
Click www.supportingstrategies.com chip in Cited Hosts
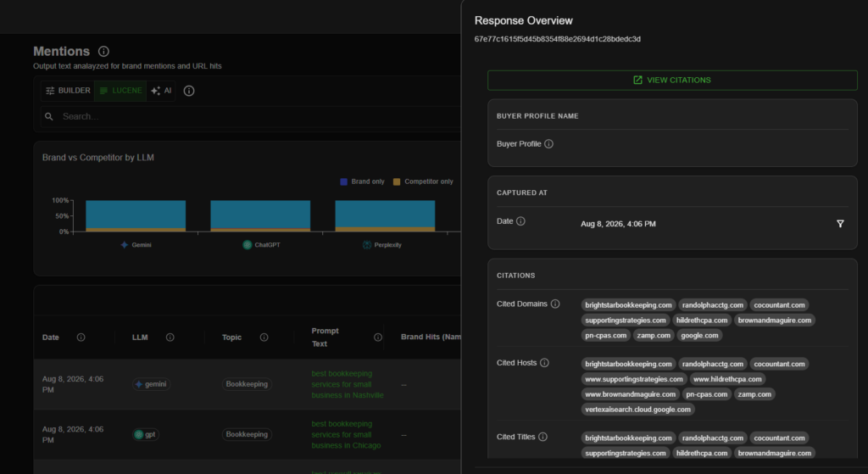[634, 379]
